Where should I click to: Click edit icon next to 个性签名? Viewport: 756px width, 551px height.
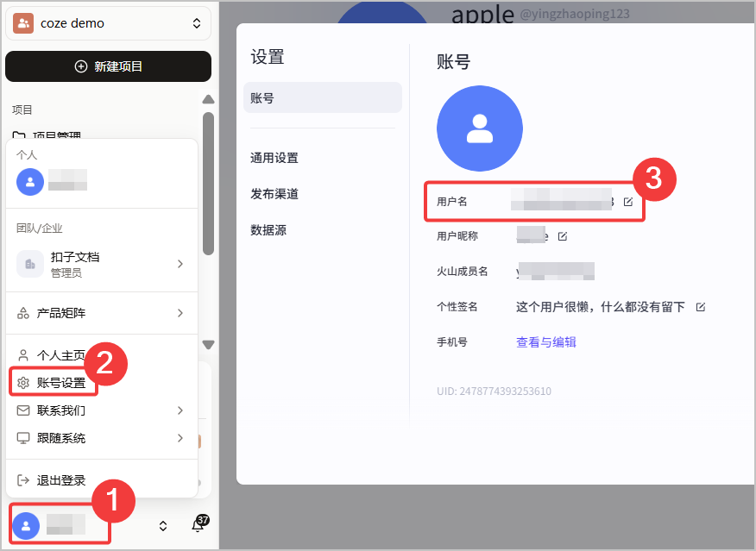click(x=701, y=307)
